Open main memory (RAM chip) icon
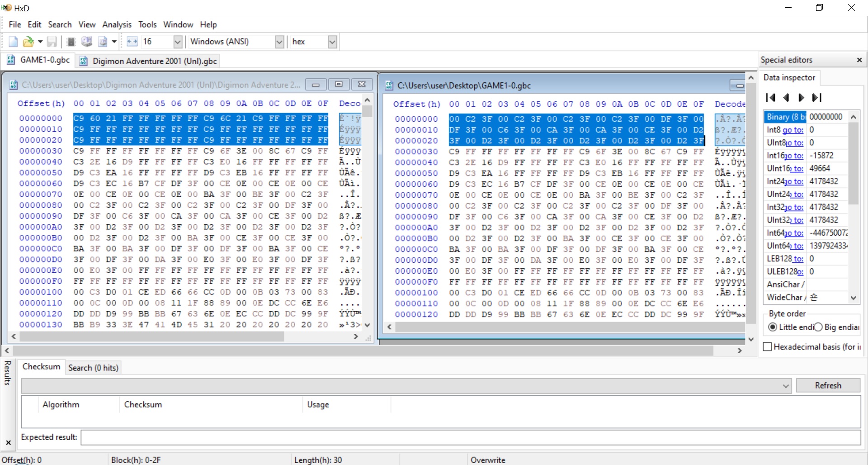The width and height of the screenshot is (868, 465). [71, 42]
